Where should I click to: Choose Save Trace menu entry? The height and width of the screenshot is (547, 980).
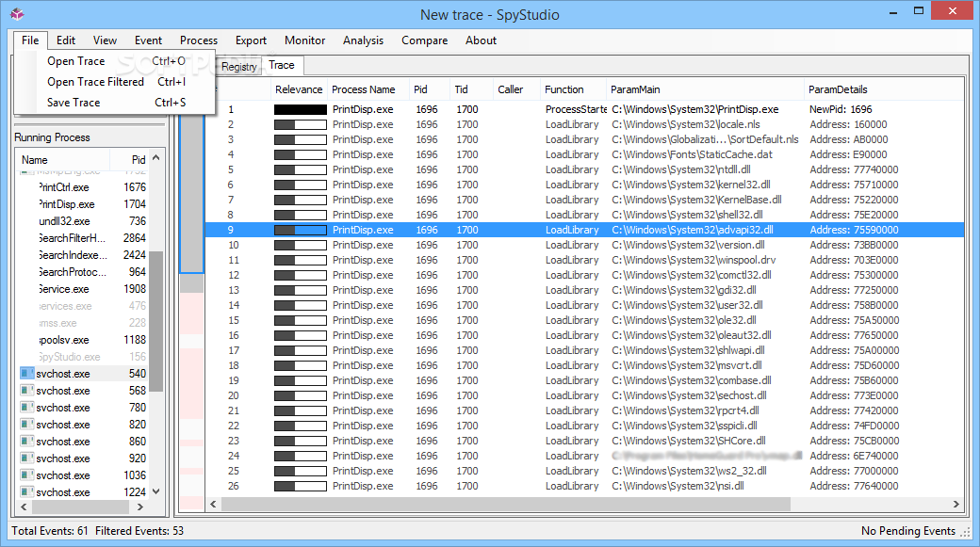pos(116,103)
